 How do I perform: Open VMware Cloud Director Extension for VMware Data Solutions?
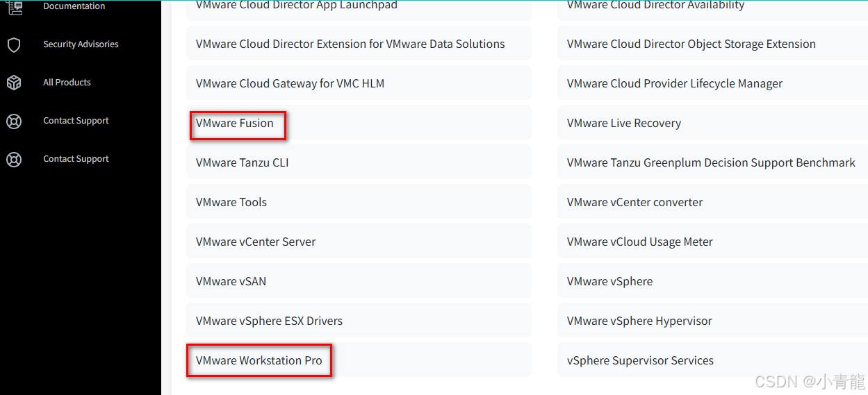(x=359, y=44)
